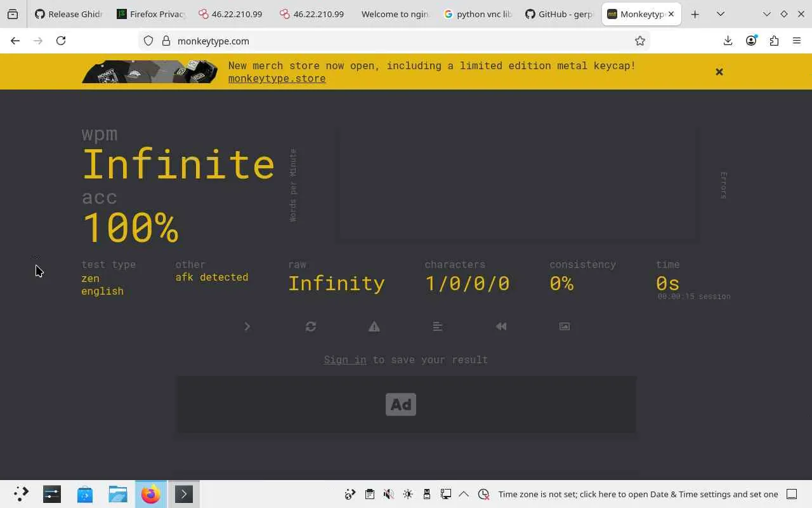Show desktop using the panel corner button
This screenshot has height=508, width=812.
pyautogui.click(x=792, y=494)
